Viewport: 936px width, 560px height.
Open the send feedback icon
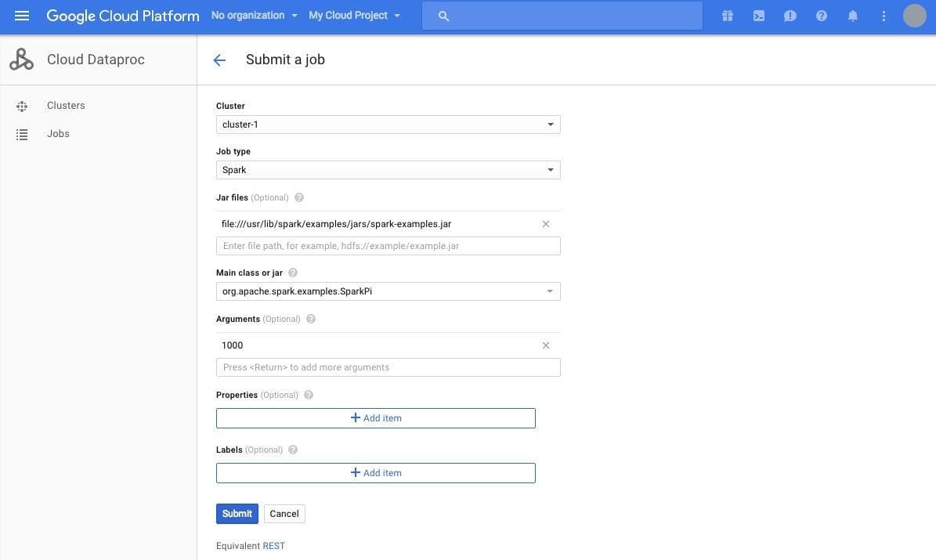point(790,16)
